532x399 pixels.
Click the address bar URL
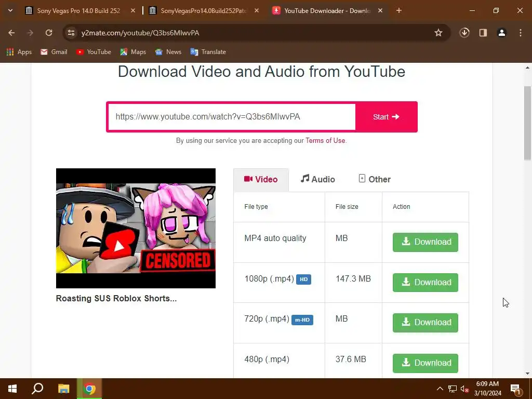[140, 33]
